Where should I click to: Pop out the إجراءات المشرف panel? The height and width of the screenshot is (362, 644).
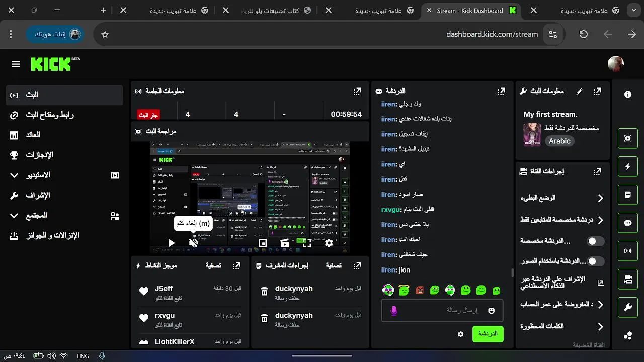[357, 265]
